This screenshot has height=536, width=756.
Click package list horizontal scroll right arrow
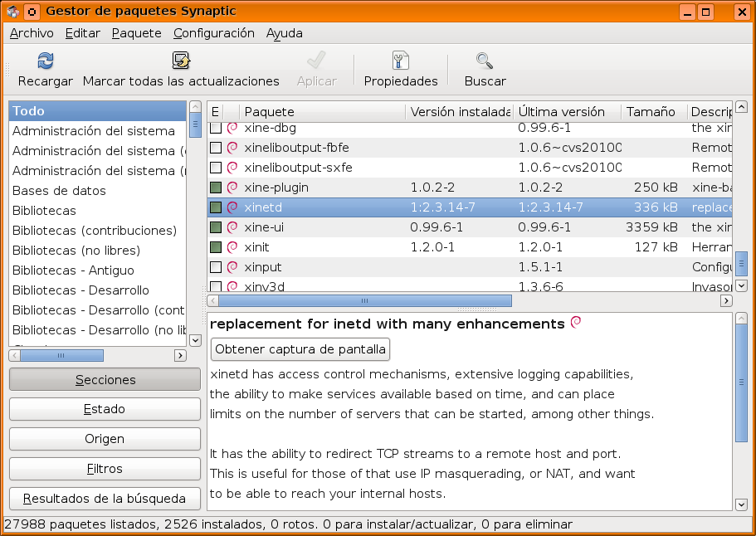pos(726,301)
